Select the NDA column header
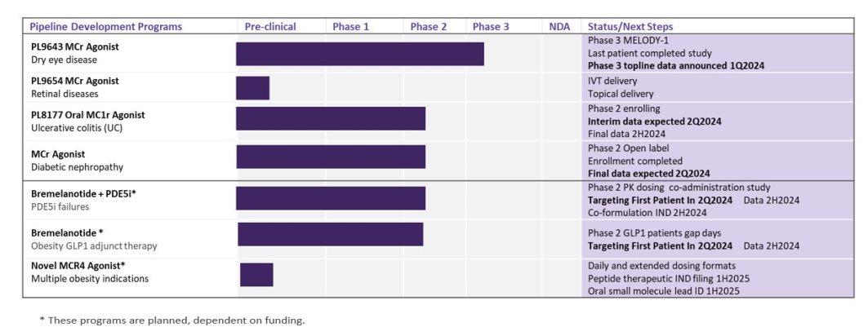This screenshot has width=868, height=336. point(560,27)
